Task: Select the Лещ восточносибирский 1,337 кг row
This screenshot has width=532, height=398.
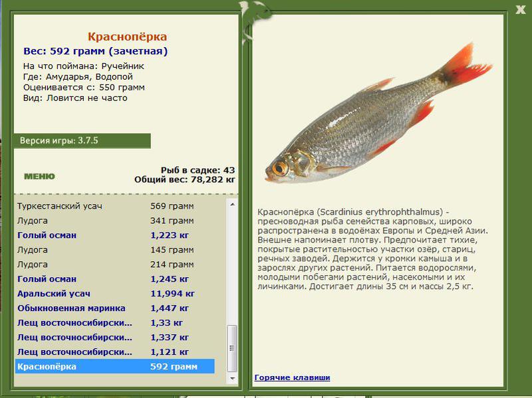Action: [114, 337]
